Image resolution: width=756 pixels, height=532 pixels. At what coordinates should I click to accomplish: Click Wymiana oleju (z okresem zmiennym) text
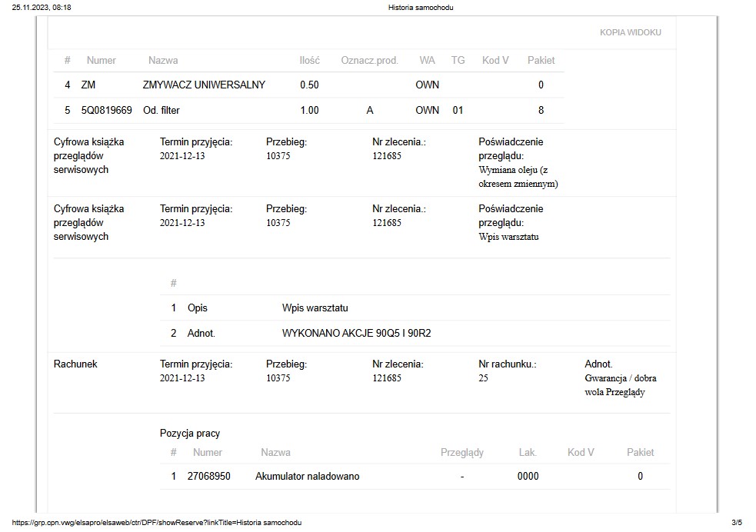(518, 176)
